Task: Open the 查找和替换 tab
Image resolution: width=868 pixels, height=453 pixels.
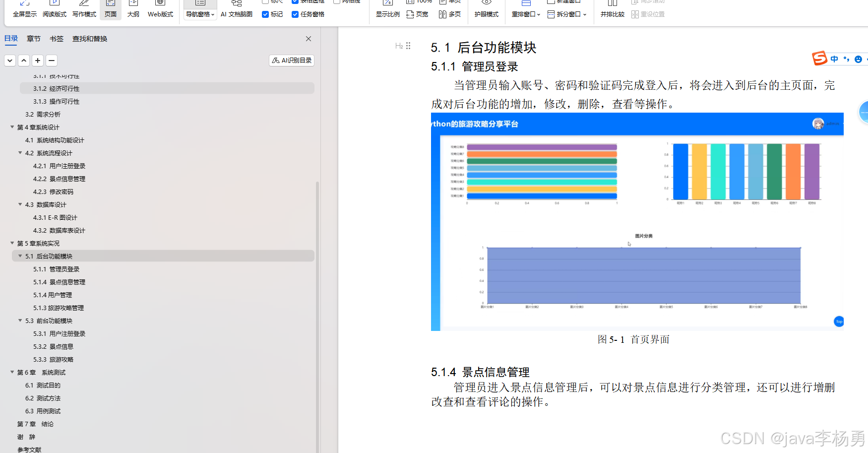Action: [90, 39]
